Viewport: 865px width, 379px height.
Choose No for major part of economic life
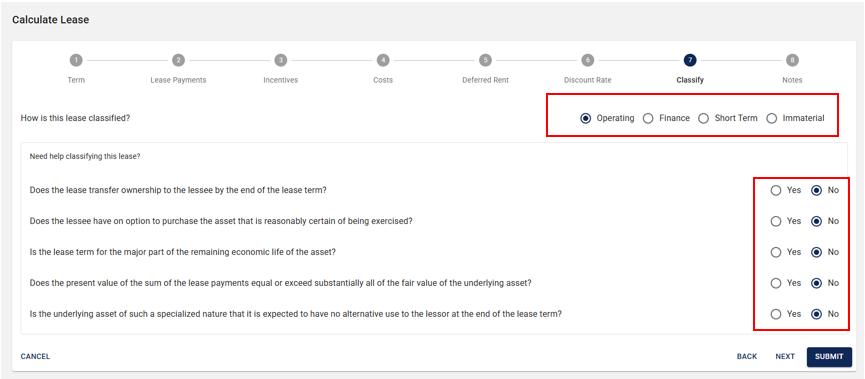tap(816, 252)
